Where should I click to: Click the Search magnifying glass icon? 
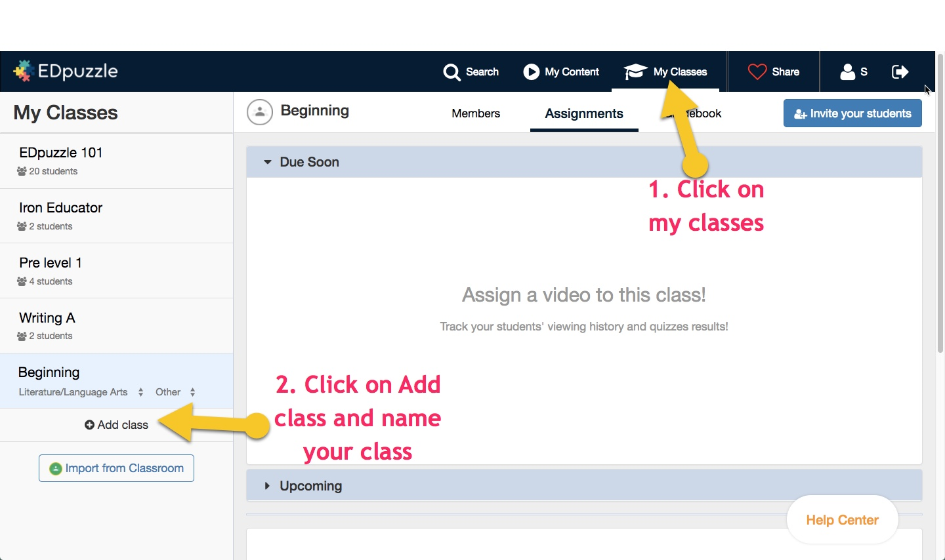451,72
